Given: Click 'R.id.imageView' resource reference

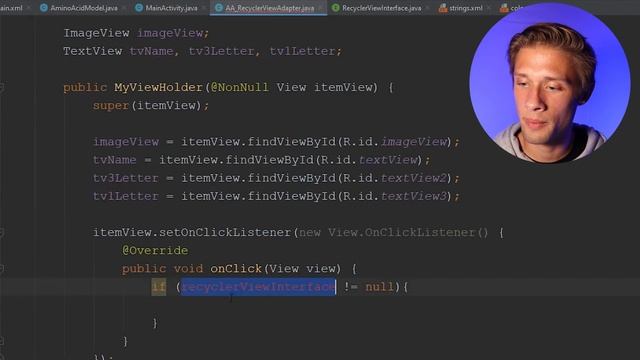Looking at the screenshot, I should point(395,142).
